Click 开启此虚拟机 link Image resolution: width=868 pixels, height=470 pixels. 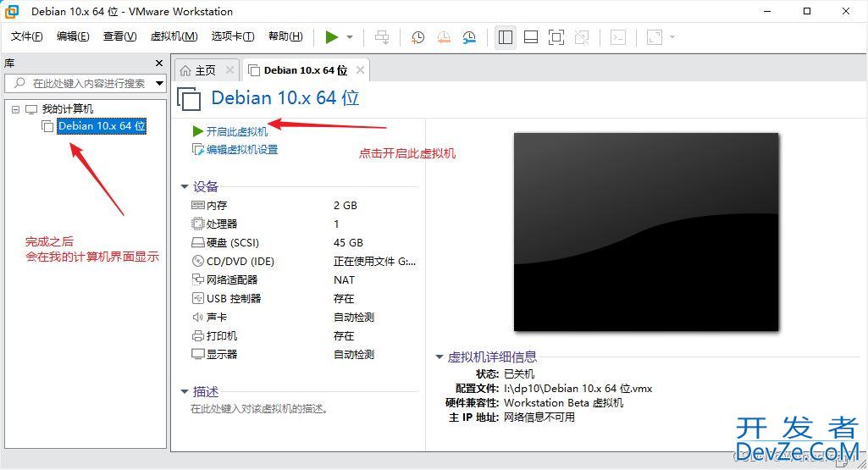[x=236, y=132]
